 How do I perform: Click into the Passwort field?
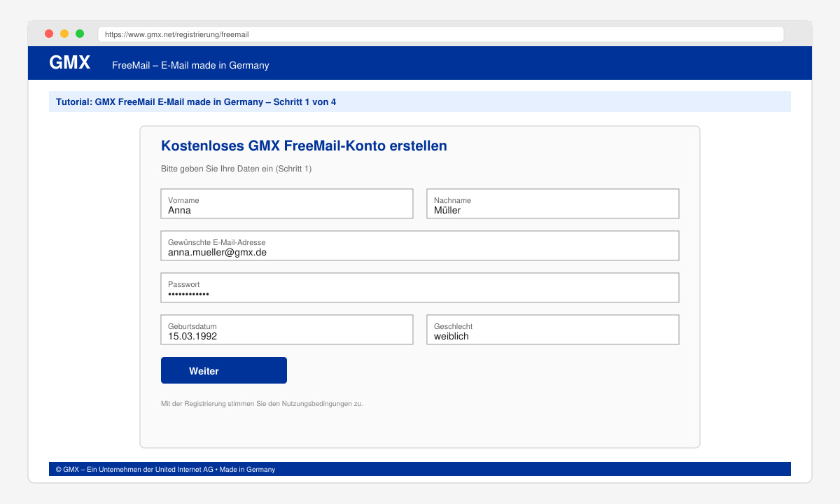tap(420, 288)
